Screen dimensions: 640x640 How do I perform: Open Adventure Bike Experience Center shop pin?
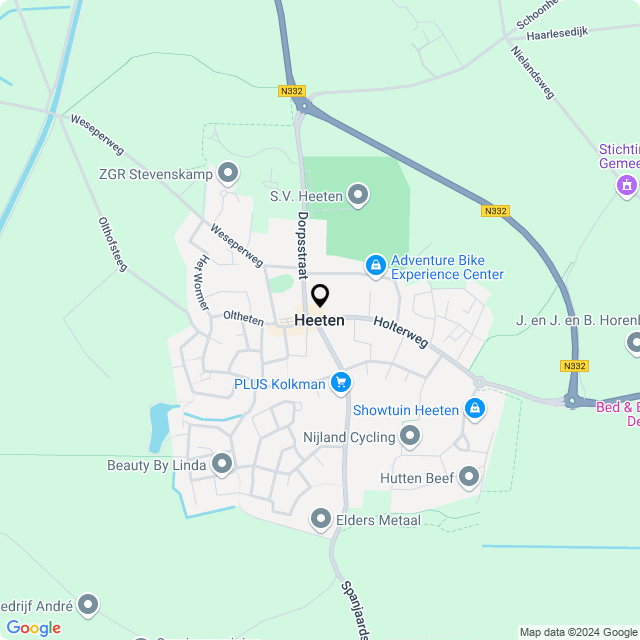pos(376,266)
